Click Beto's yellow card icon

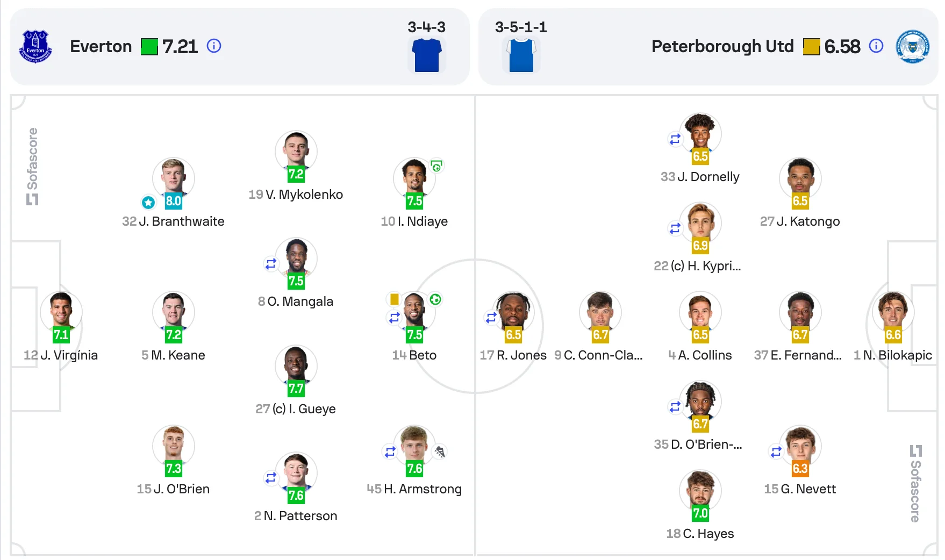point(394,299)
